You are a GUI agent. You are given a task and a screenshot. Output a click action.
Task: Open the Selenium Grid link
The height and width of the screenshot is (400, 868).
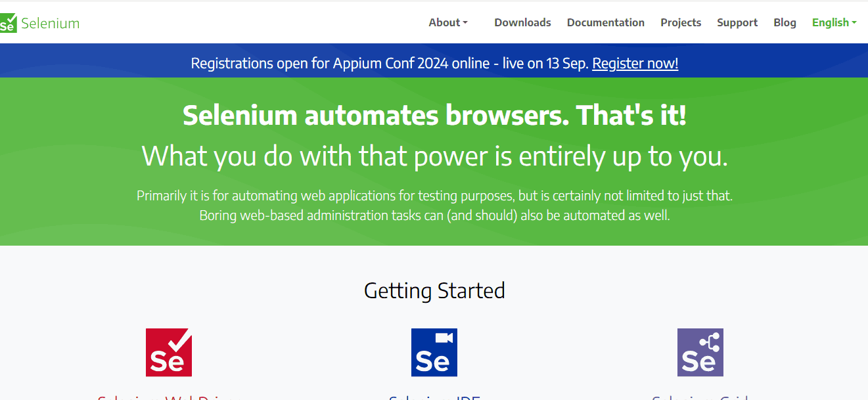coord(700,397)
